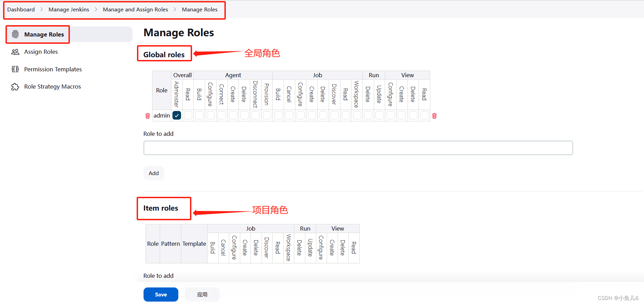Check Job Discover for admin
Screen dimensions: 644x304
(x=334, y=115)
